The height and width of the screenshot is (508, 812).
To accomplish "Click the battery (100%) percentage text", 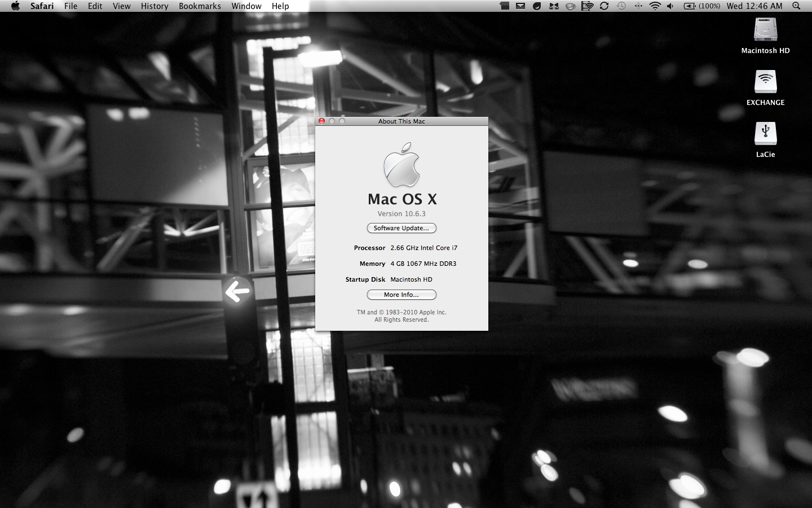I will [x=709, y=6].
